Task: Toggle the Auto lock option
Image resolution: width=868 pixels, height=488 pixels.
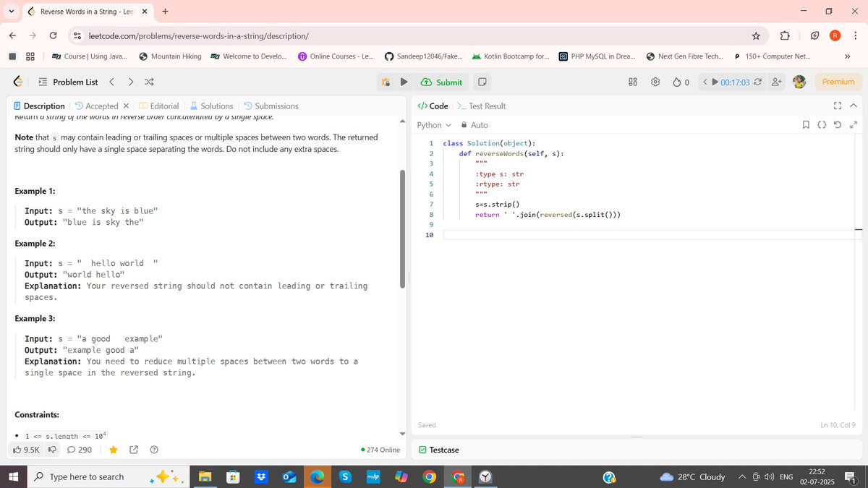Action: (x=475, y=125)
